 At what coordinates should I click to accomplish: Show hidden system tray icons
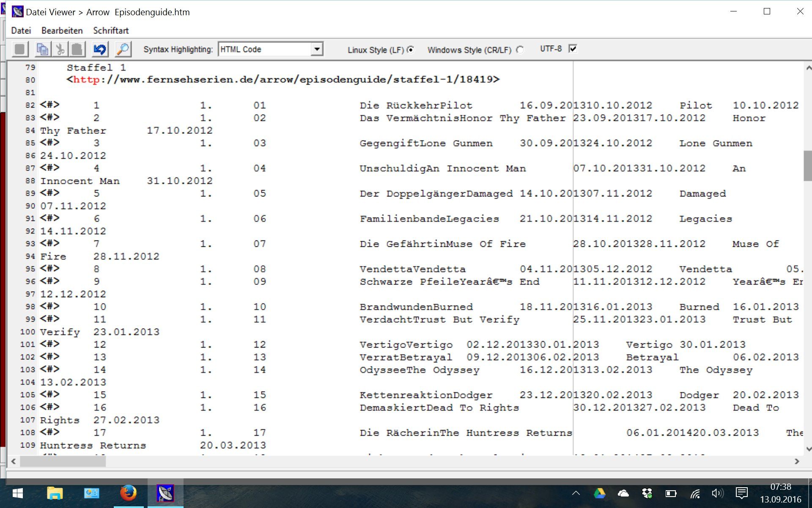pos(576,493)
